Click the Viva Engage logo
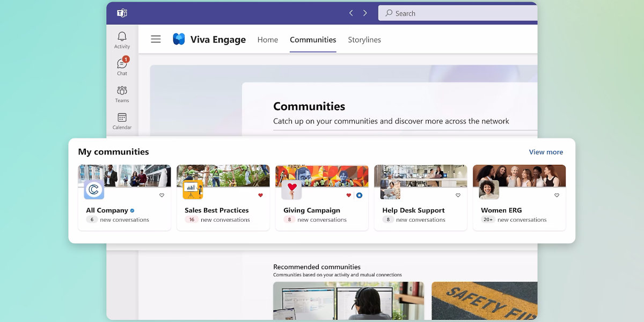This screenshot has width=644, height=322. 179,39
